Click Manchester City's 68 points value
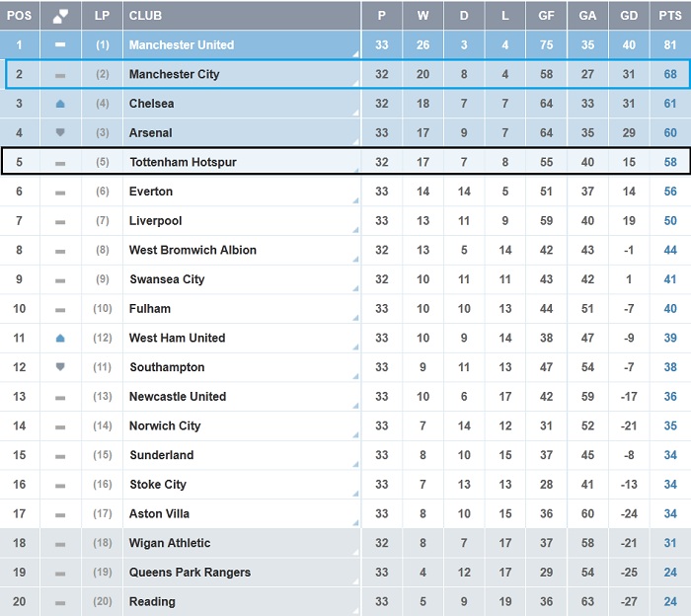This screenshot has height=616, width=691. [670, 74]
